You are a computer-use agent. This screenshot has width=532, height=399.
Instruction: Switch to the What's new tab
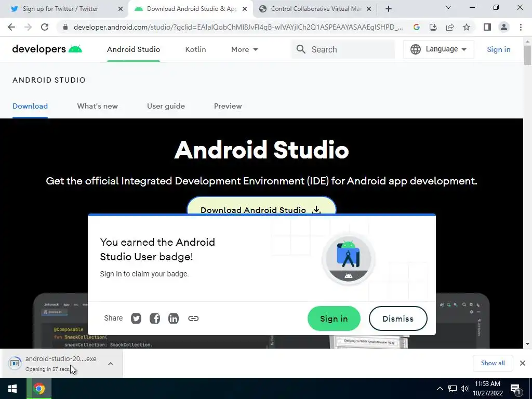(x=97, y=106)
